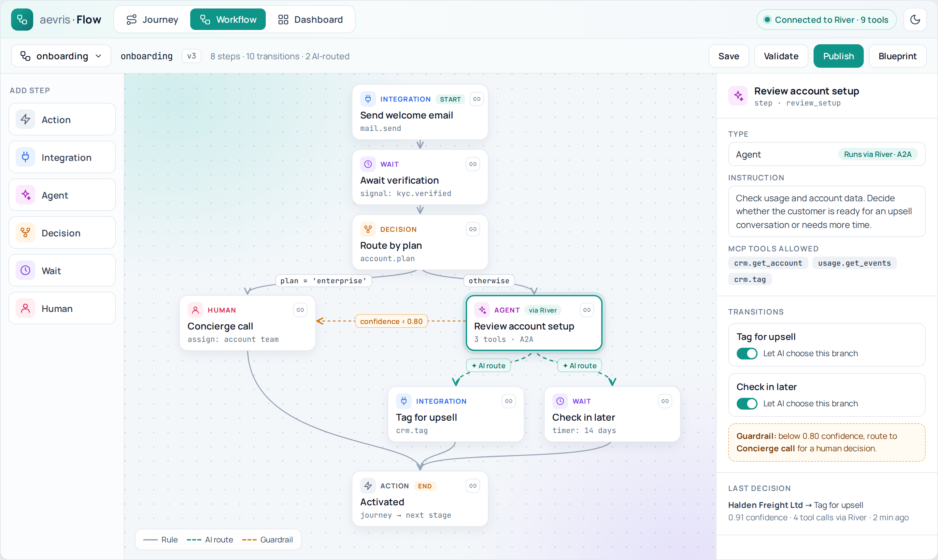
Task: Switch to the Workflow tab
Action: [228, 20]
